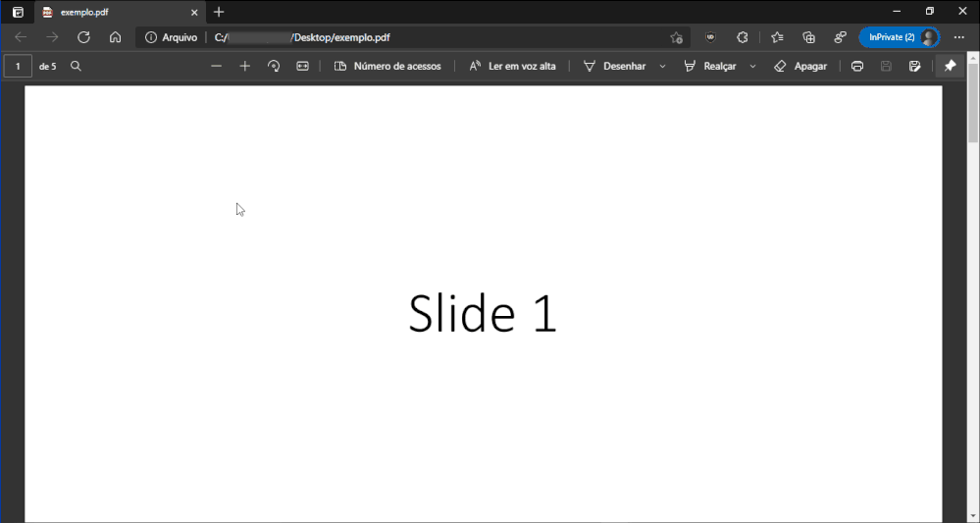Open a new tab with plus button

(219, 12)
